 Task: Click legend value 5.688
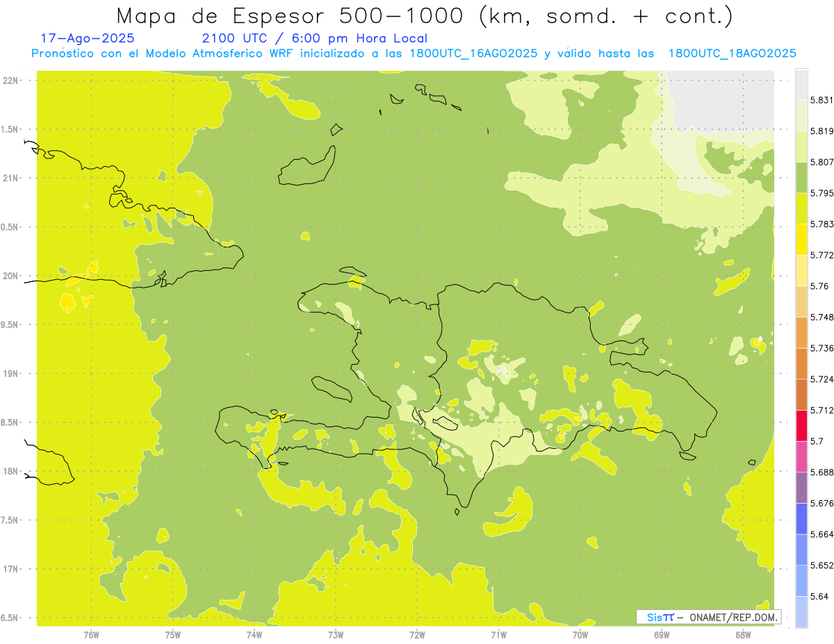tap(822, 472)
